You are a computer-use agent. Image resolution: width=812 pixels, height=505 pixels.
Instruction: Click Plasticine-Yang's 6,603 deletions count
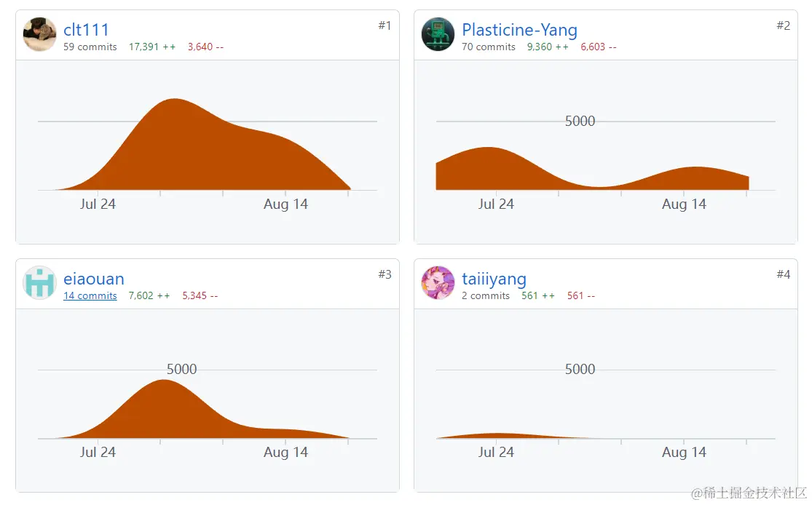point(598,47)
